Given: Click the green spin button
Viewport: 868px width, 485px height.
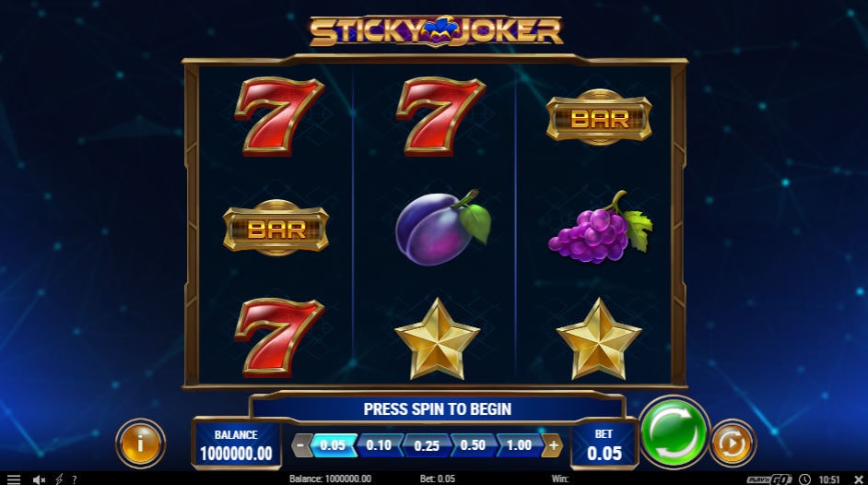Looking at the screenshot, I should tap(674, 433).
